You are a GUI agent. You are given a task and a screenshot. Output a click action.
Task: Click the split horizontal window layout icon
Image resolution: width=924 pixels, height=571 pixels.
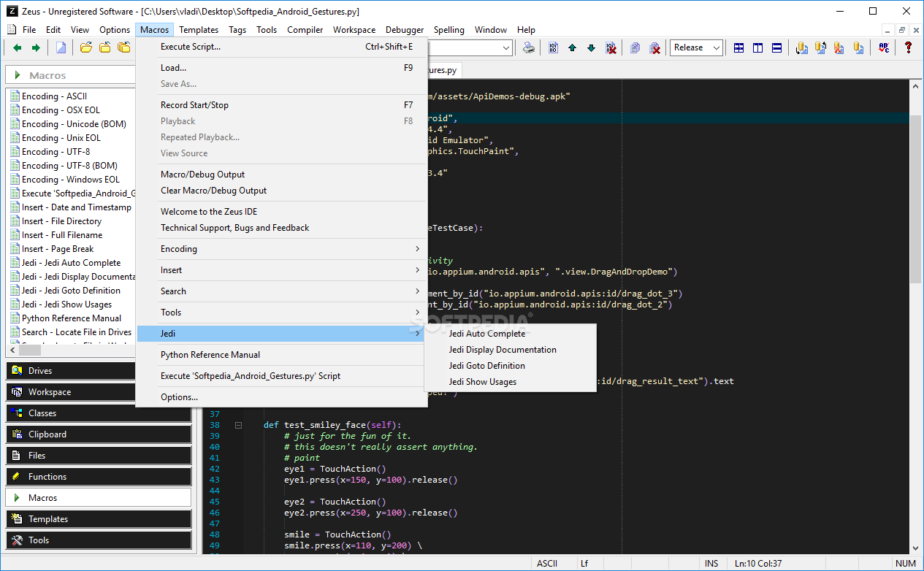click(x=777, y=47)
